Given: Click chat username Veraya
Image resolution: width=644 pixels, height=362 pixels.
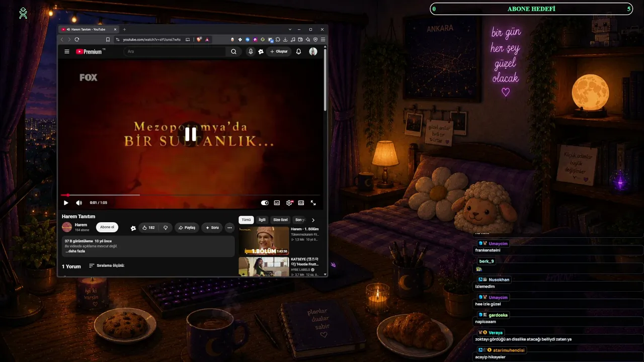Looking at the screenshot, I should (x=496, y=333).
